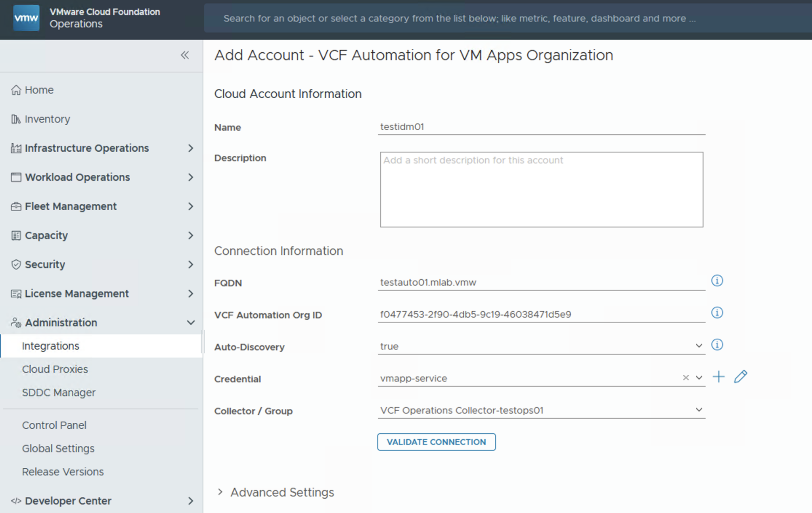Viewport: 812px width, 513px height.
Task: Click the Validate Connection button
Action: (x=436, y=442)
